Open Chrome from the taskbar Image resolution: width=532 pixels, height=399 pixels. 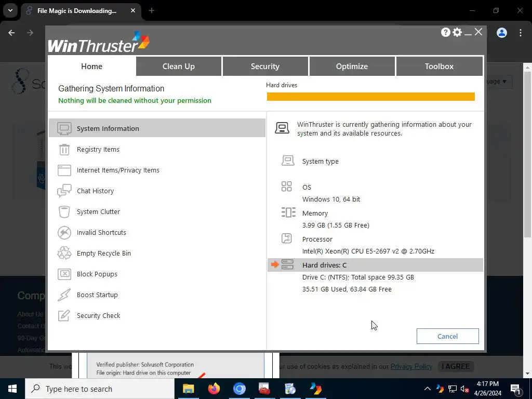tap(239, 389)
